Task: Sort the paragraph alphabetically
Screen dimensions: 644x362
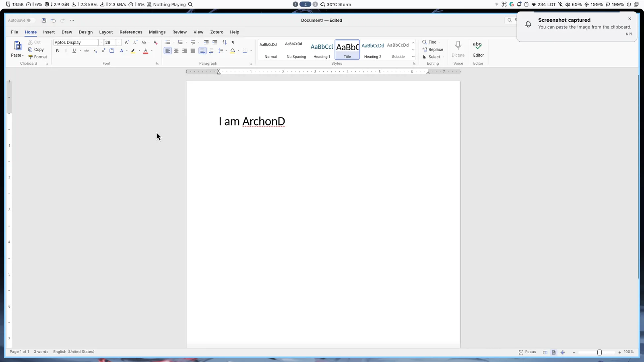Action: tap(225, 42)
